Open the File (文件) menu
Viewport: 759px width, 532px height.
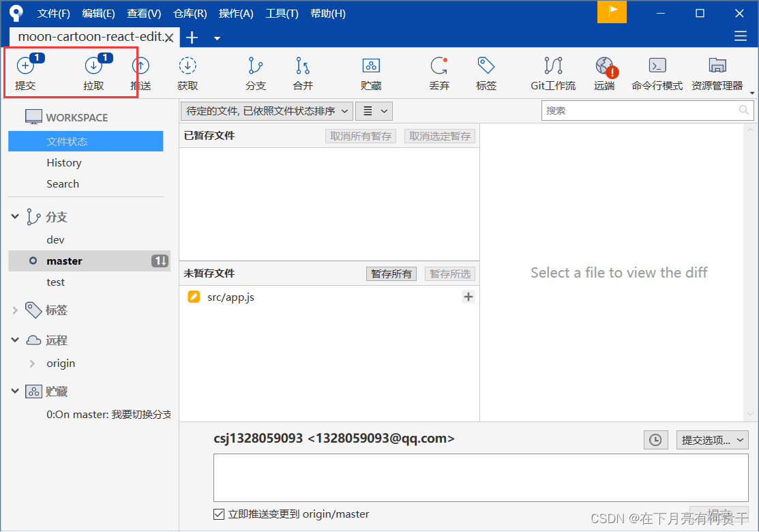click(x=54, y=14)
